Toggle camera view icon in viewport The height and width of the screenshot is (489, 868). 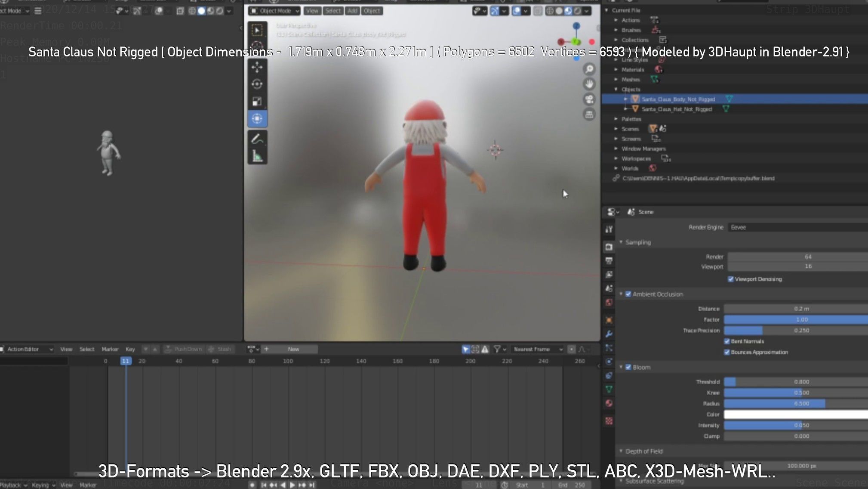589,99
